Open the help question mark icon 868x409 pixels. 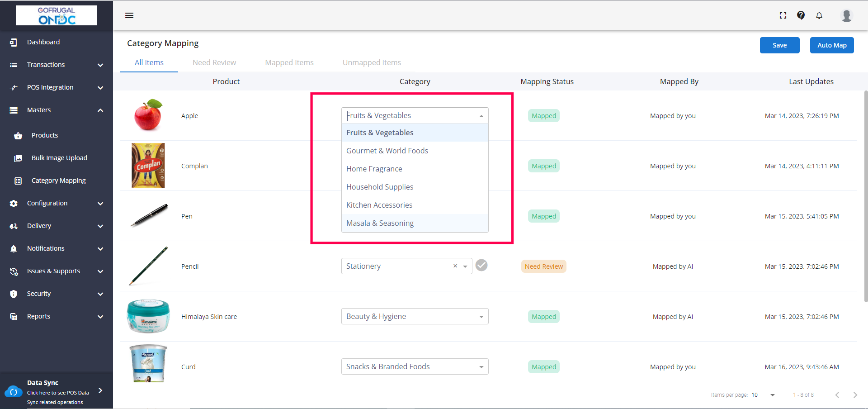[x=801, y=15]
